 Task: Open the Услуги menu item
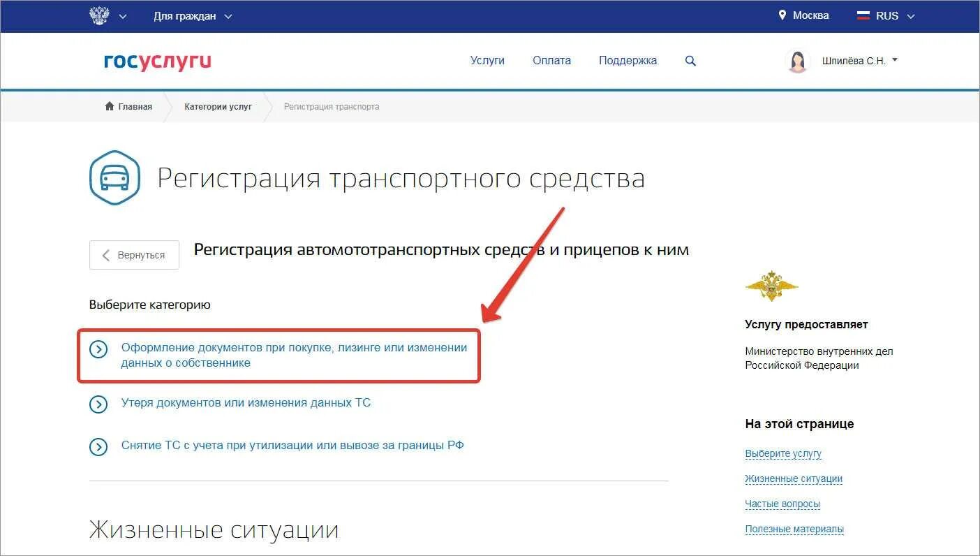point(487,61)
